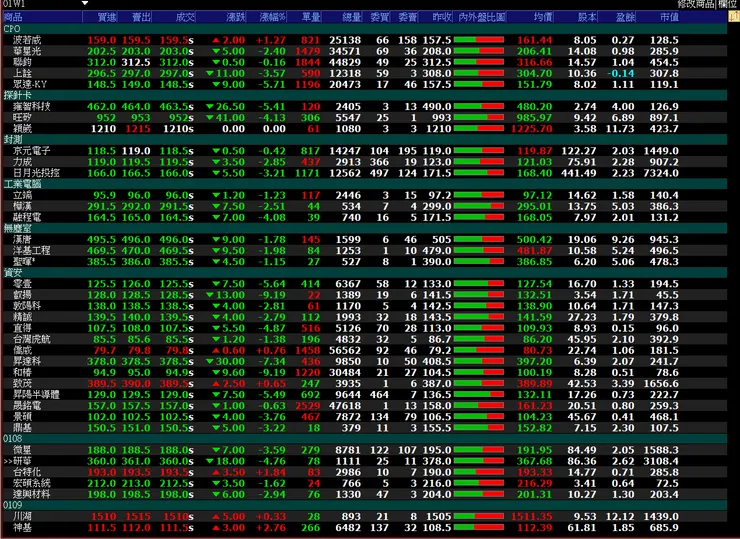The height and width of the screenshot is (539, 740).
Task: Click the green down arrow in 旺矽 row
Action: coord(210,118)
